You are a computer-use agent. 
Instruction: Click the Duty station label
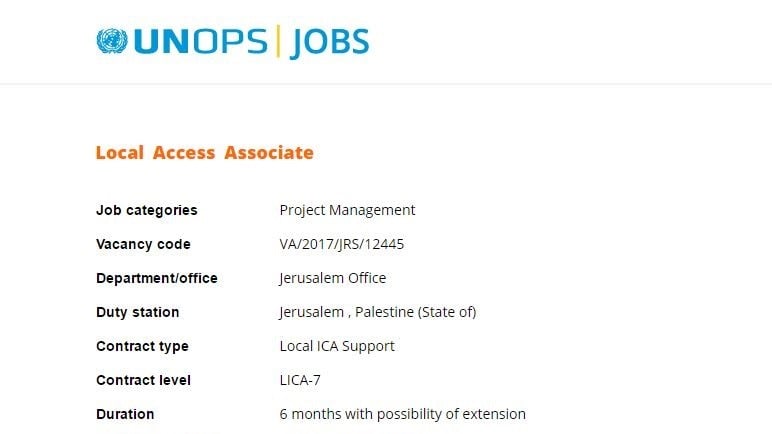[x=137, y=312]
